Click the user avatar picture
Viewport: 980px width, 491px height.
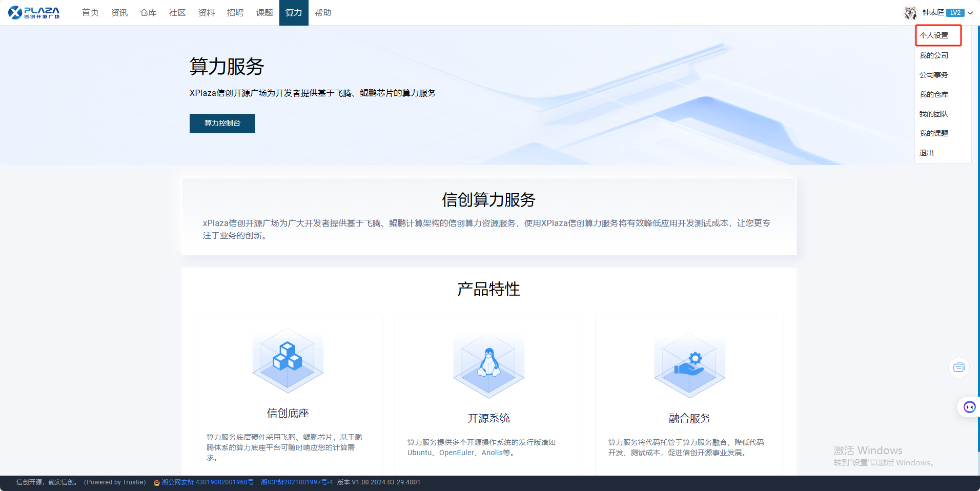click(x=910, y=13)
